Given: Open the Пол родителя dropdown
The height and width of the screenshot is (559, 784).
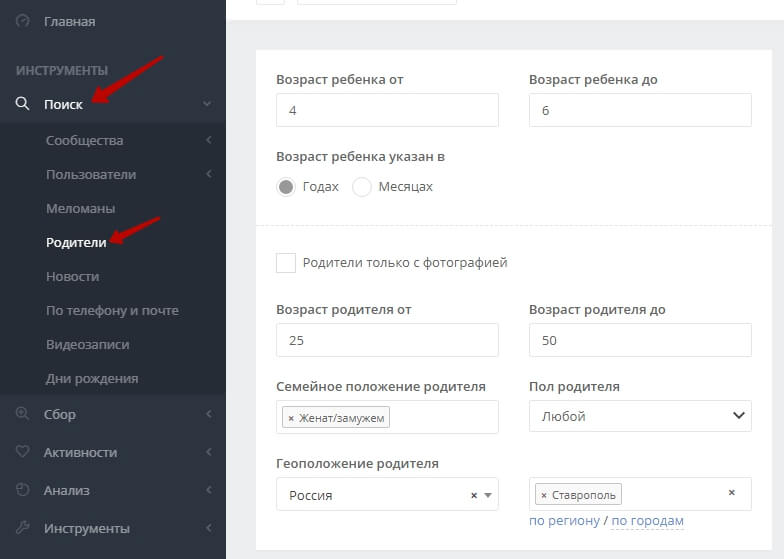Looking at the screenshot, I should tap(640, 416).
